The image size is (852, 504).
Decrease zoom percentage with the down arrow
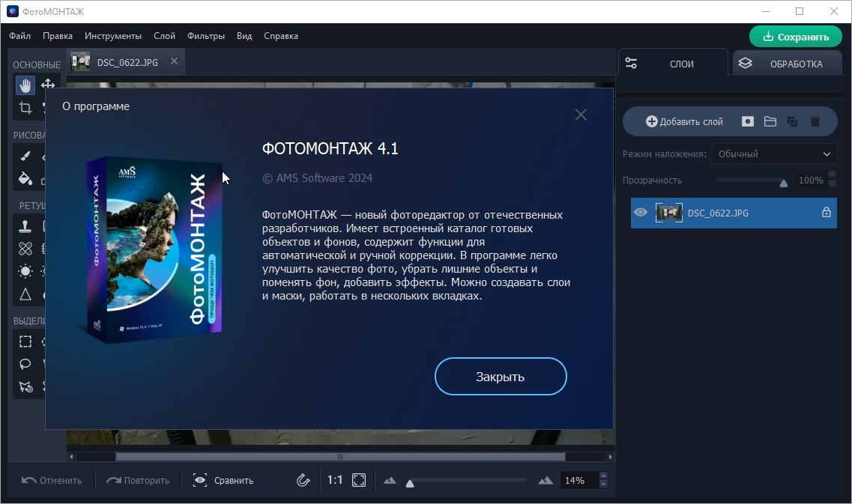coord(602,485)
